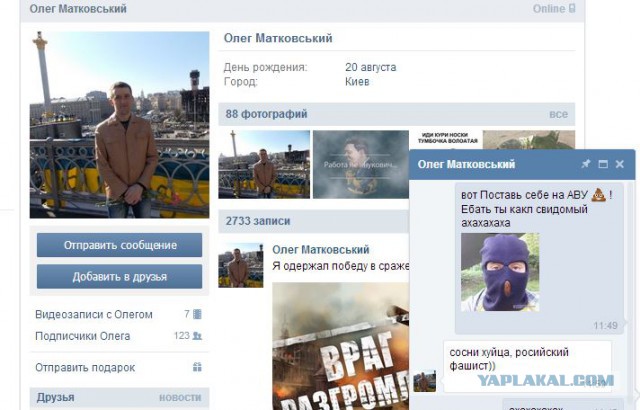Open Видеозаписи с Олегом link

[x=94, y=315]
